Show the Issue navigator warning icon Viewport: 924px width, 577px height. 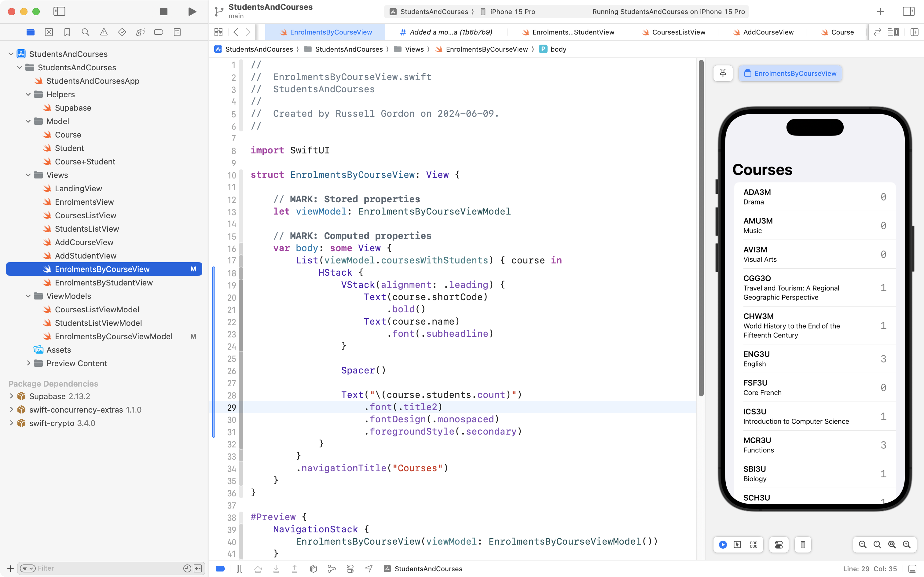pos(104,32)
